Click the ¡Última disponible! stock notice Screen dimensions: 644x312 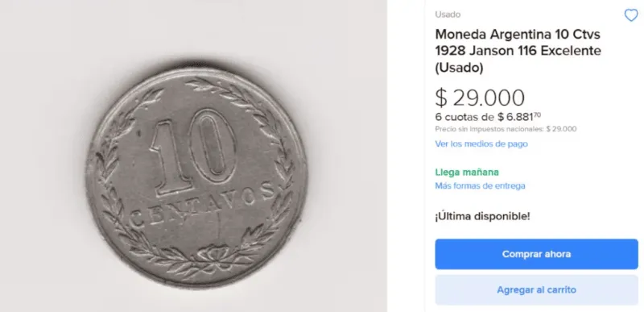tap(482, 216)
